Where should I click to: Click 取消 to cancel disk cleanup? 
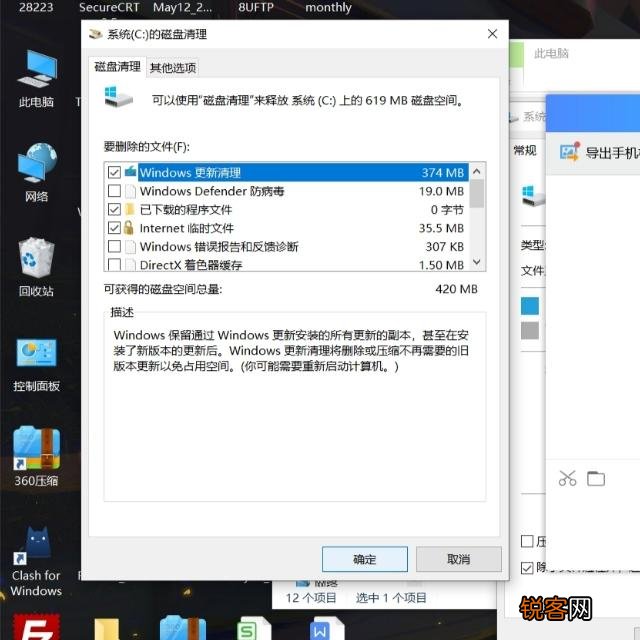458,559
